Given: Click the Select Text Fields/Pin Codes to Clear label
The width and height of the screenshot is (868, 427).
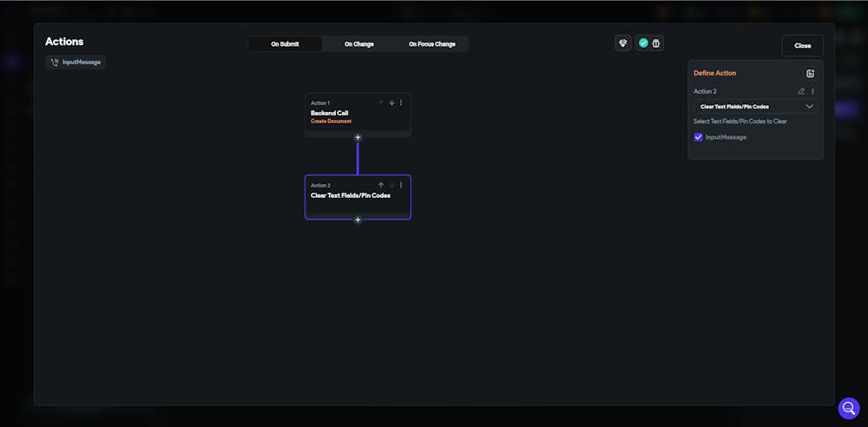Looking at the screenshot, I should pos(740,122).
